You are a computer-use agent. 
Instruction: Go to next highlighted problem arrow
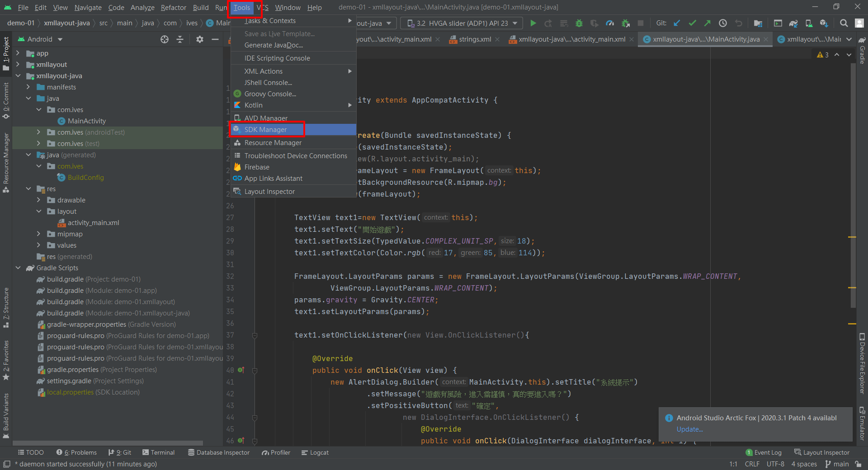point(849,55)
